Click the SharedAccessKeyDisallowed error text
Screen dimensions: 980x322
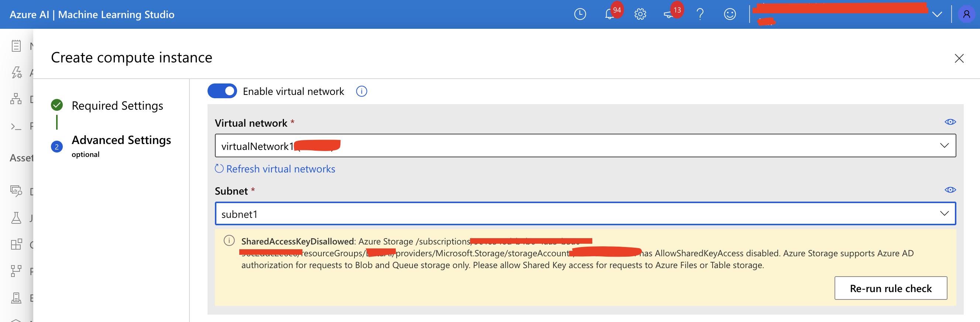(x=298, y=241)
